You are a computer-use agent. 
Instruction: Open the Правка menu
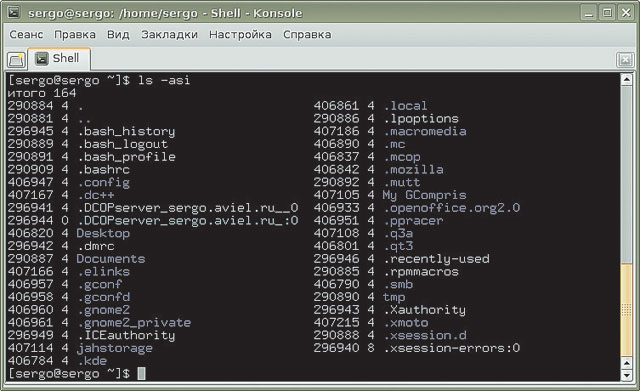pos(75,35)
